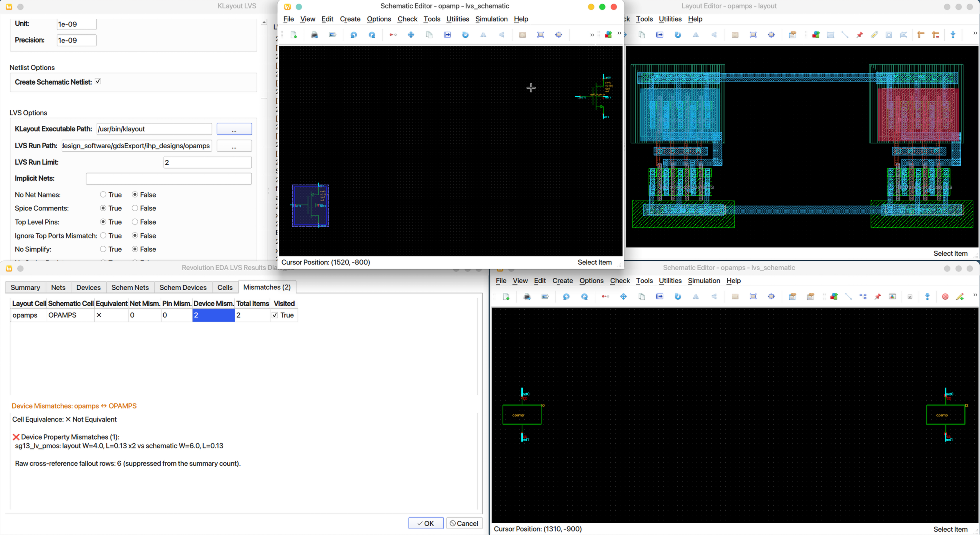980x535 pixels.
Task: Expand hidden toolbar items in opamp schematic editor
Action: coord(592,35)
